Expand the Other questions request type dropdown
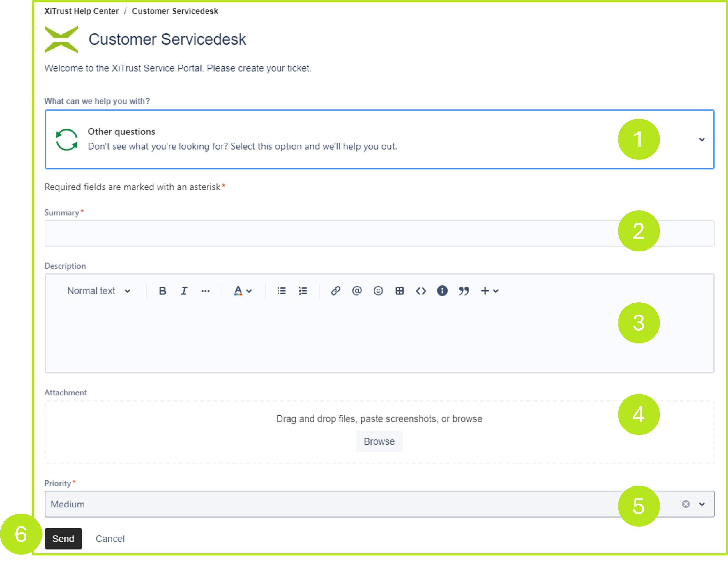The height and width of the screenshot is (563, 728). [x=702, y=140]
